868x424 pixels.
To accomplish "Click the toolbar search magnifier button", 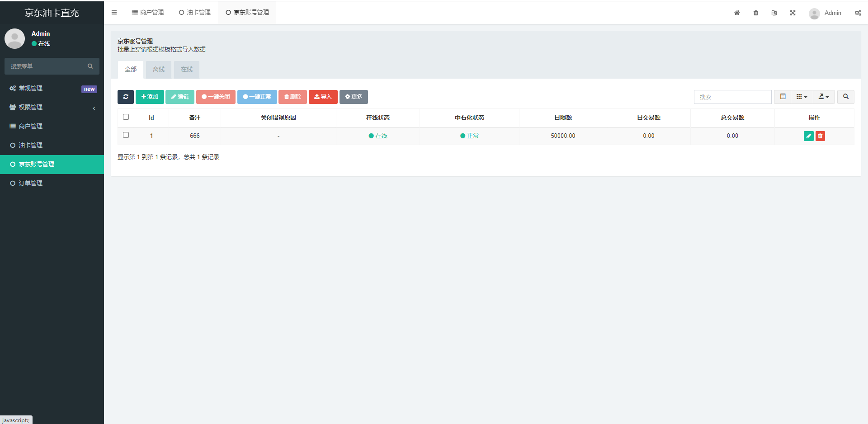I will 846,97.
